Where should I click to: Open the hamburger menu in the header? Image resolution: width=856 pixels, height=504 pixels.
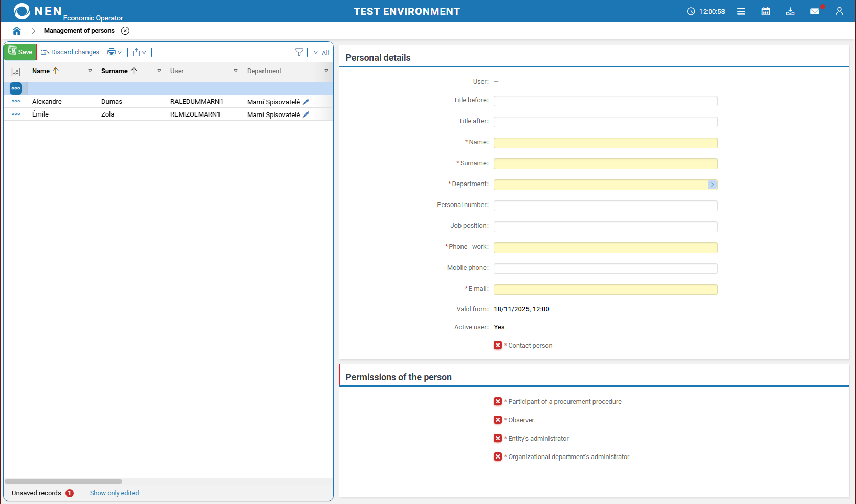tap(741, 11)
